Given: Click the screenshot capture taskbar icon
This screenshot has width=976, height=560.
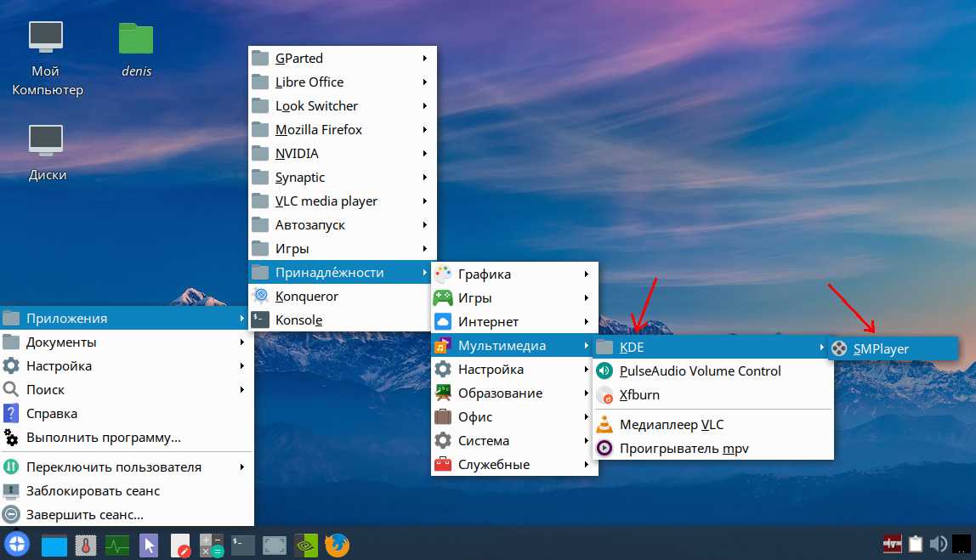Looking at the screenshot, I should tap(275, 546).
